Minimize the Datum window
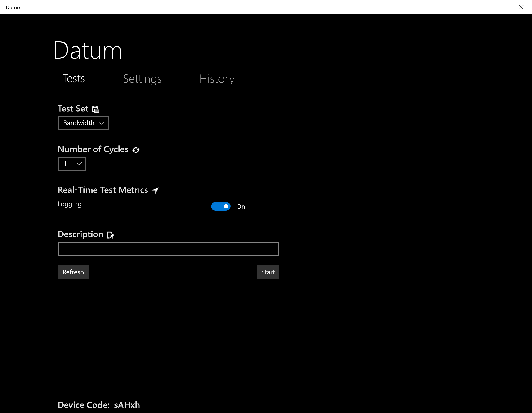 481,7
